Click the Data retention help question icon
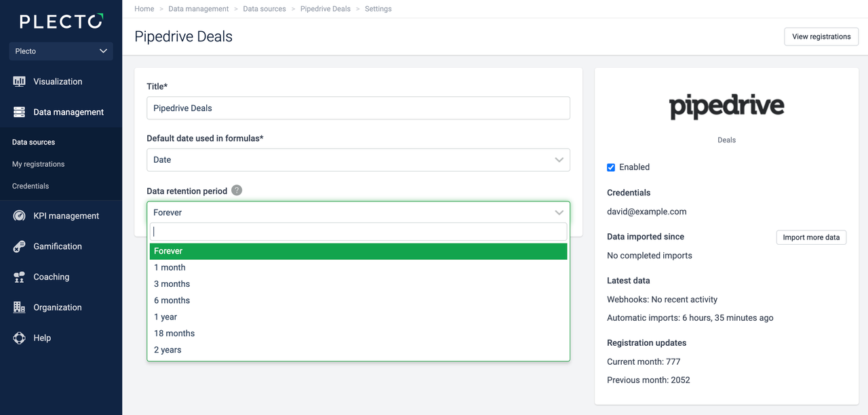 [x=237, y=191]
